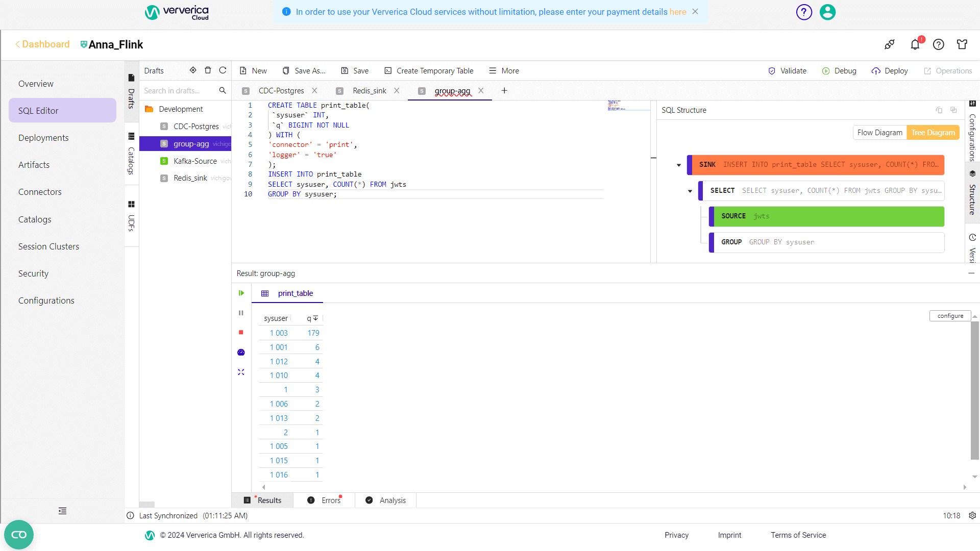Open the Drafts side tab

click(x=131, y=92)
